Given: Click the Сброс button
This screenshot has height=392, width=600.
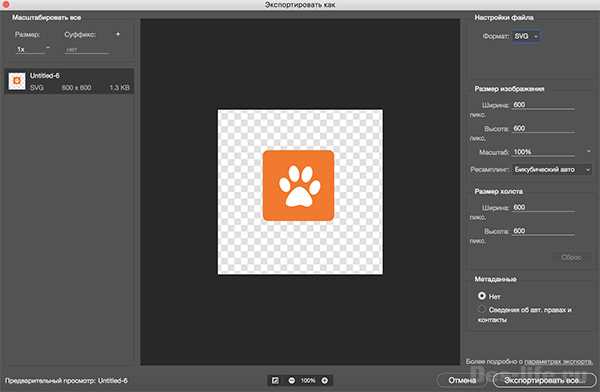Looking at the screenshot, I should pos(572,257).
